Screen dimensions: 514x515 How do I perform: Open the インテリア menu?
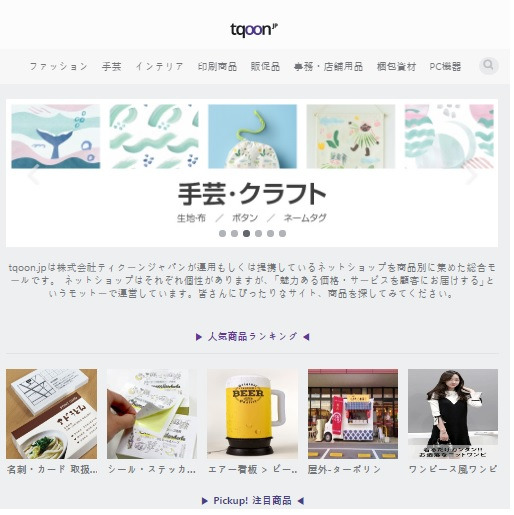(159, 67)
